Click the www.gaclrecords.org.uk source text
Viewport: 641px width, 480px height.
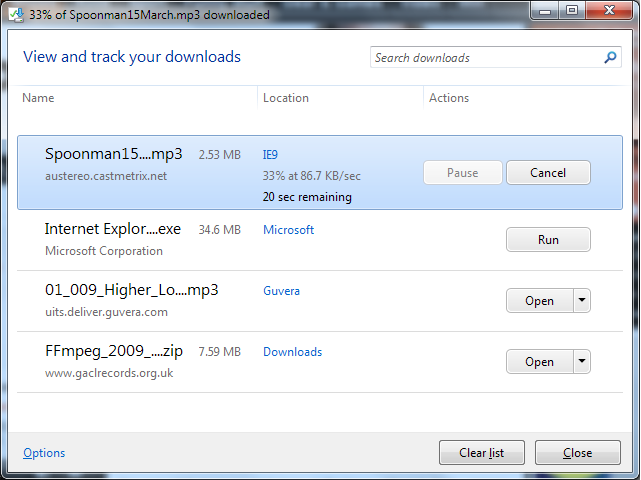tap(109, 373)
